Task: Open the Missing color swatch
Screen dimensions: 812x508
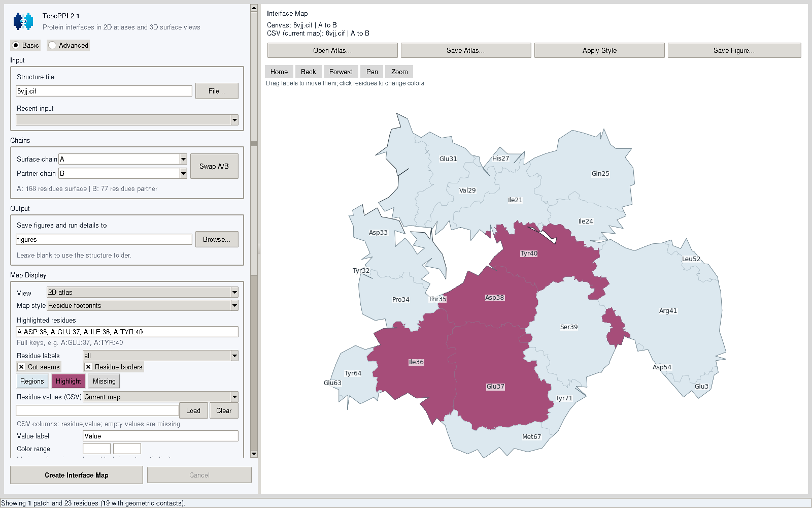Action: (104, 381)
